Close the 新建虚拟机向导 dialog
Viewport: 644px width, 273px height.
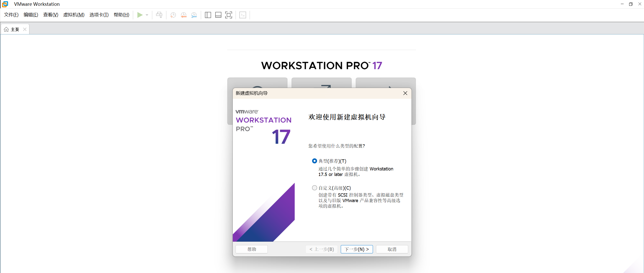point(405,93)
